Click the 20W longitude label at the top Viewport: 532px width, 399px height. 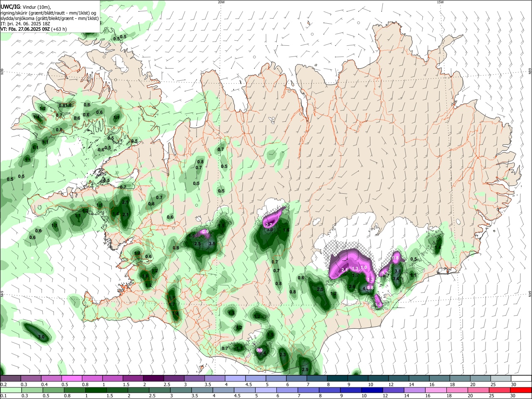tap(221, 2)
